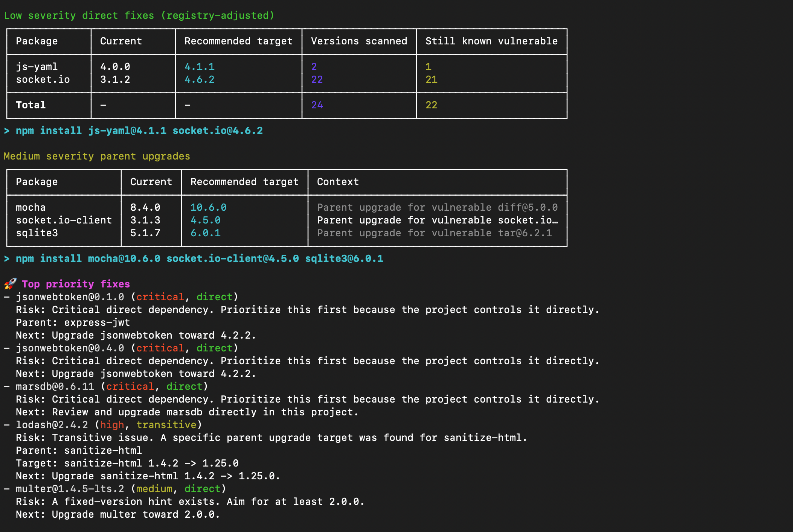The height and width of the screenshot is (532, 793).
Task: Click the 'sqlite3' package cell
Action: (x=37, y=233)
